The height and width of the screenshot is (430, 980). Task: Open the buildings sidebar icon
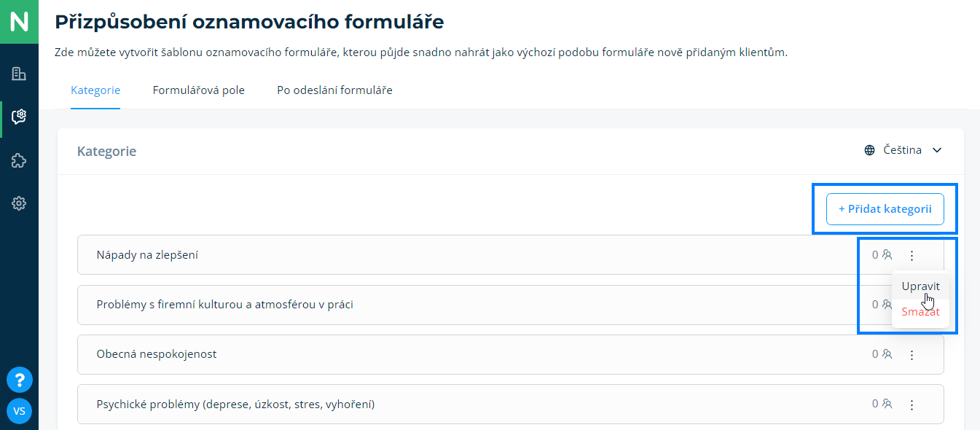(19, 74)
